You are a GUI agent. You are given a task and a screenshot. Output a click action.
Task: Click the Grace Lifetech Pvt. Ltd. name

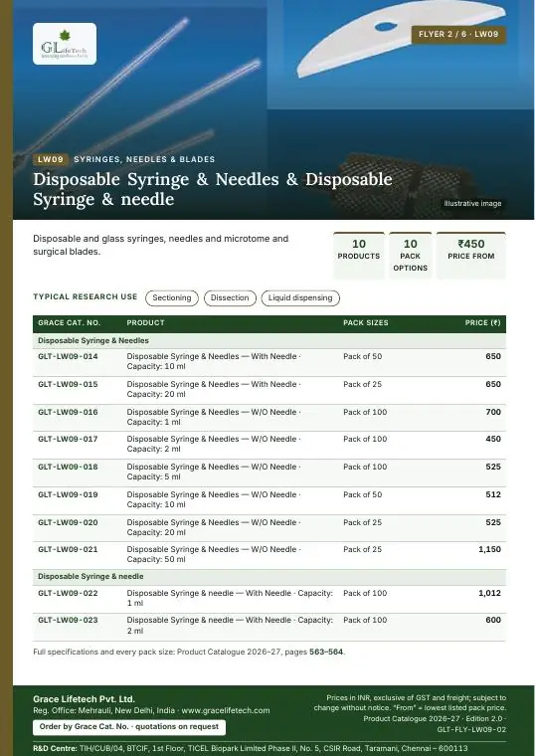point(84,699)
